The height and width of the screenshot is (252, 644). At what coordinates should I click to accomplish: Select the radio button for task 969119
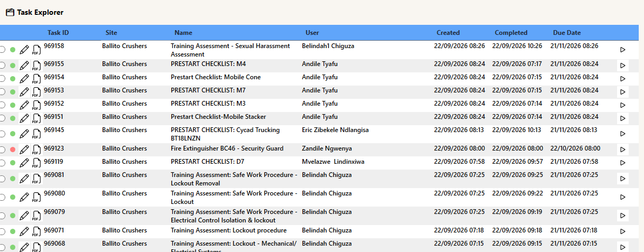[2, 163]
